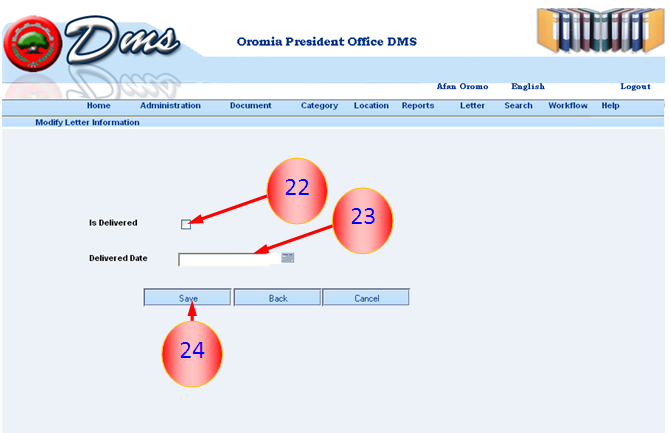Switch language to English
This screenshot has width=669, height=433.
point(528,87)
